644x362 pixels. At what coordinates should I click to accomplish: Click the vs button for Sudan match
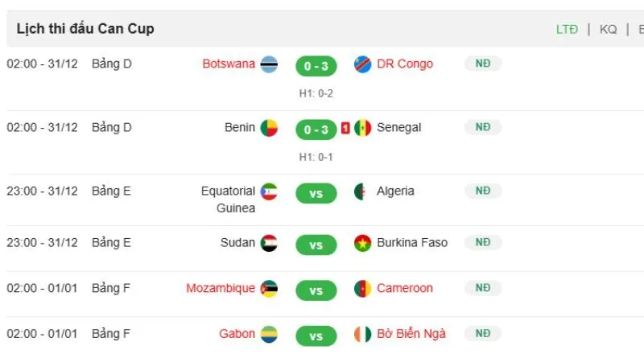316,245
